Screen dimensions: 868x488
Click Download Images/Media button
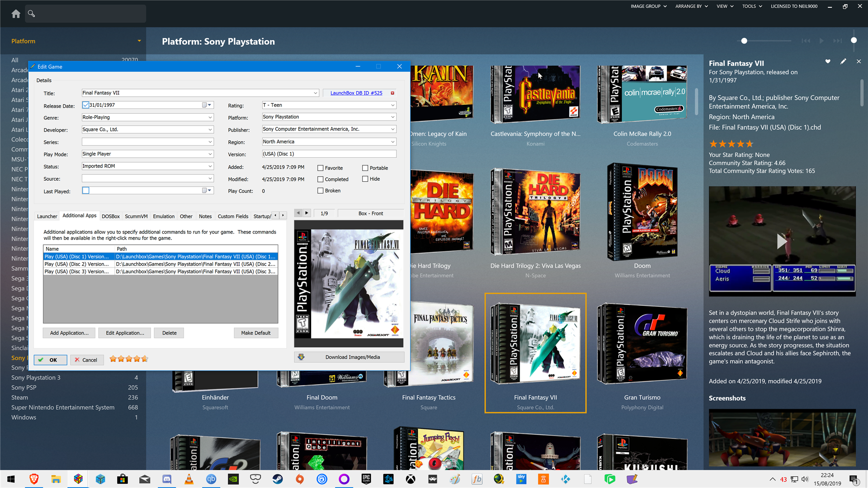tap(349, 357)
